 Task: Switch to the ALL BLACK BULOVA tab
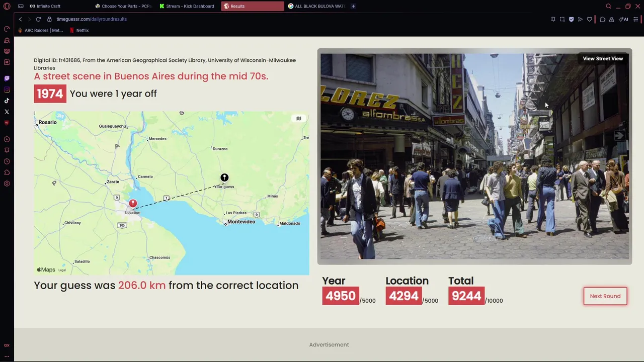pyautogui.click(x=316, y=6)
